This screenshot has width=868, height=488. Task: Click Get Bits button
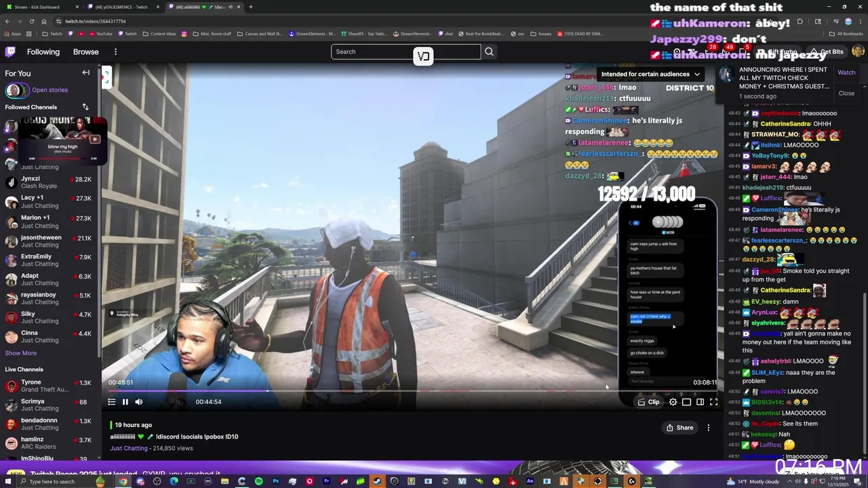coord(826,52)
